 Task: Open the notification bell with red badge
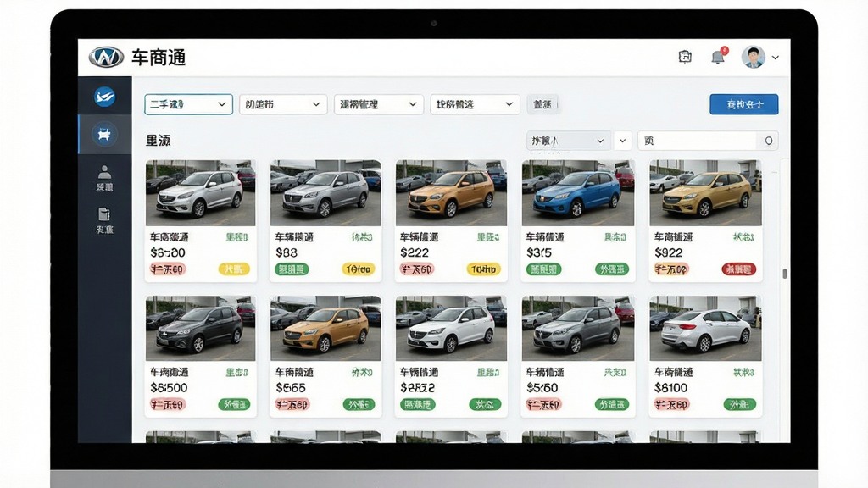719,56
